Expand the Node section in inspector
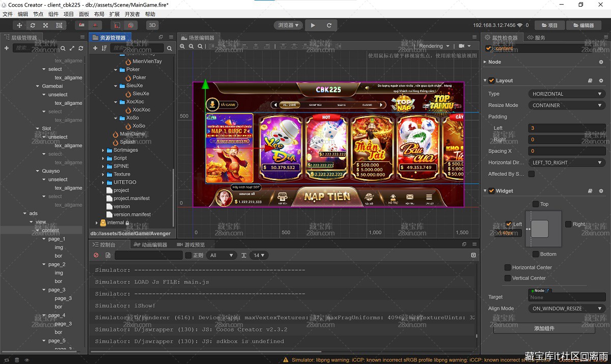This screenshot has height=364, width=611. [485, 62]
